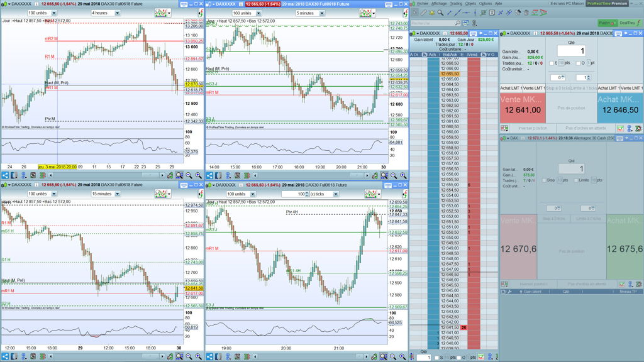This screenshot has width=644, height=362.
Task: Toggle the Limite checkbox in DAX cash panel
Action: coord(576,180)
